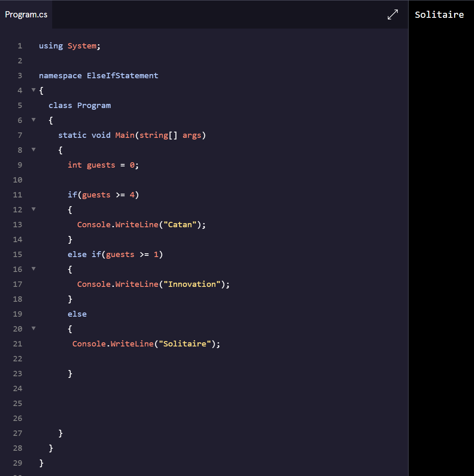Click 'if' keyword on line 11
Viewport: 474px width, 476px height.
[73, 195]
